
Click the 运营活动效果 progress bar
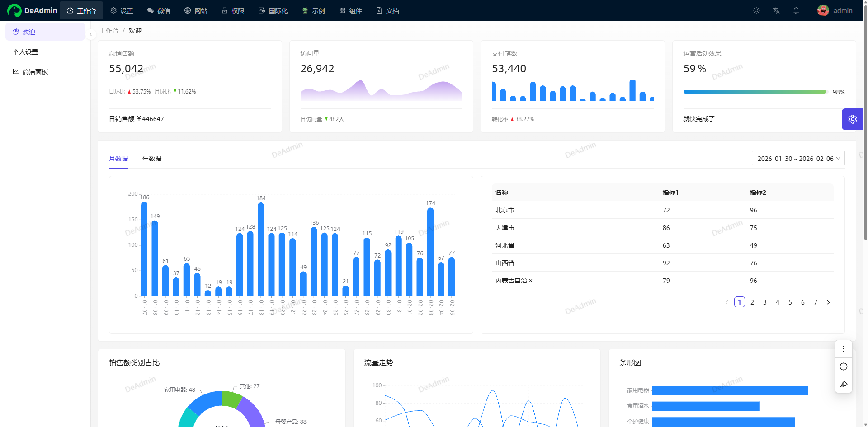click(x=755, y=92)
